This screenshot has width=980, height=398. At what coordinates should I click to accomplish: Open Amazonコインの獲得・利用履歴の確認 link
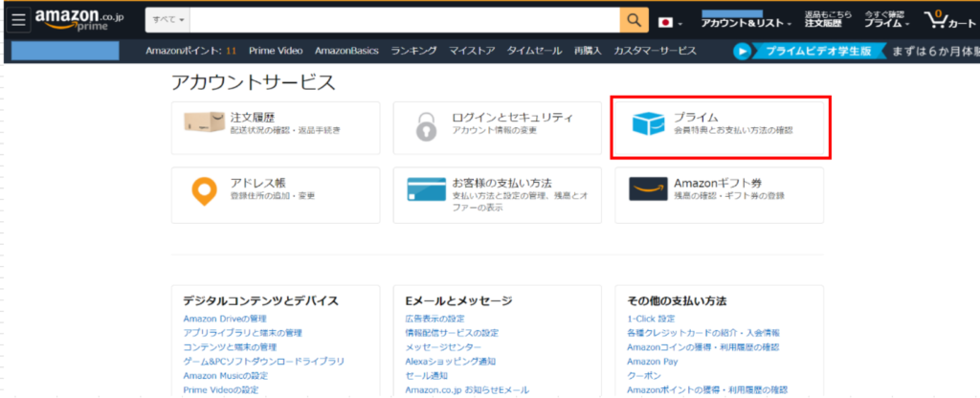click(x=703, y=346)
